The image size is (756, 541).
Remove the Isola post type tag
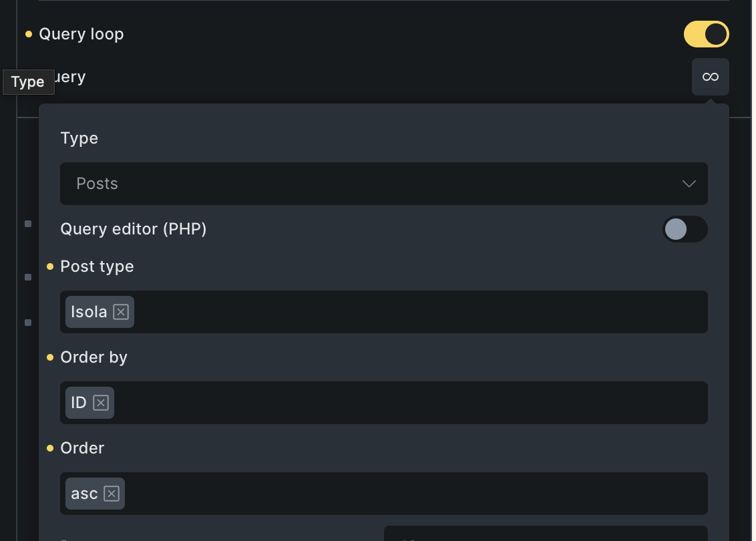click(121, 312)
